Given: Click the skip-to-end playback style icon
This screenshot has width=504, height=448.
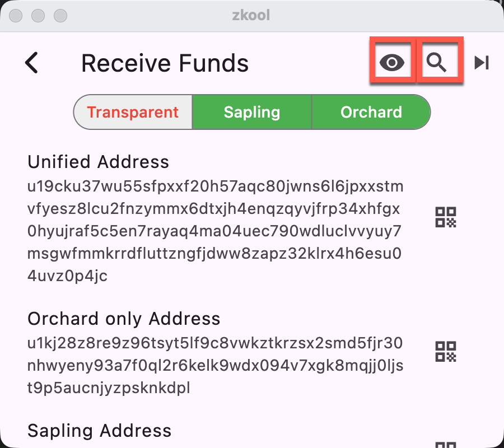Looking at the screenshot, I should pyautogui.click(x=480, y=63).
